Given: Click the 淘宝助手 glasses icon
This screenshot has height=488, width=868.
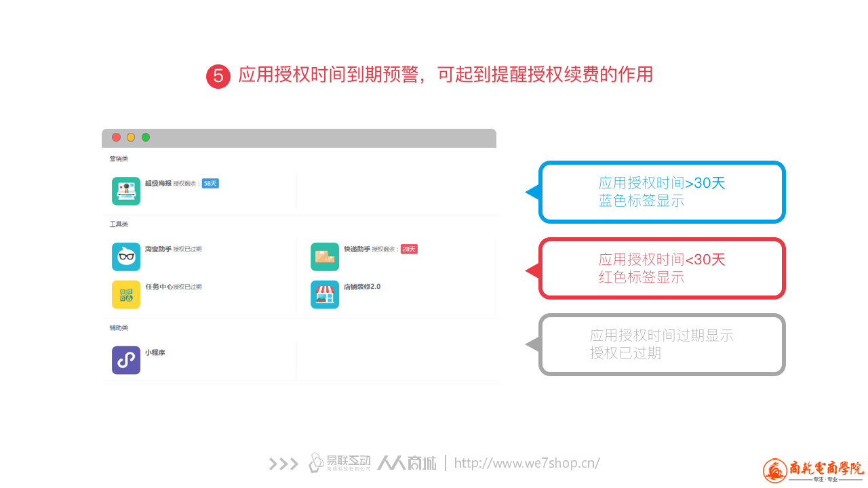Looking at the screenshot, I should coord(126,257).
